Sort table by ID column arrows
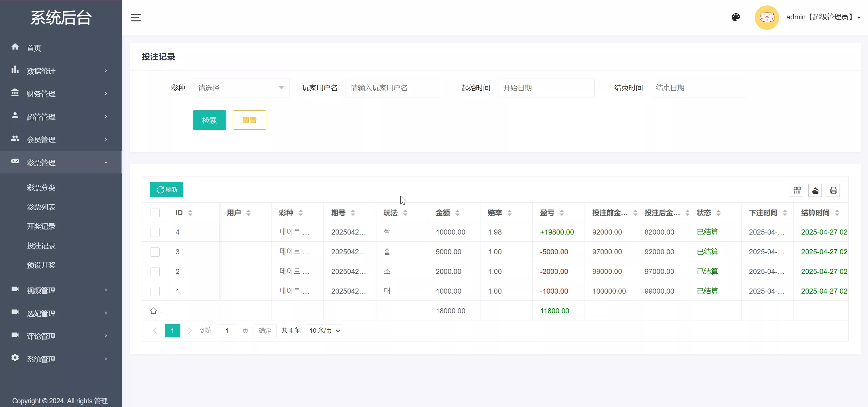 [190, 213]
